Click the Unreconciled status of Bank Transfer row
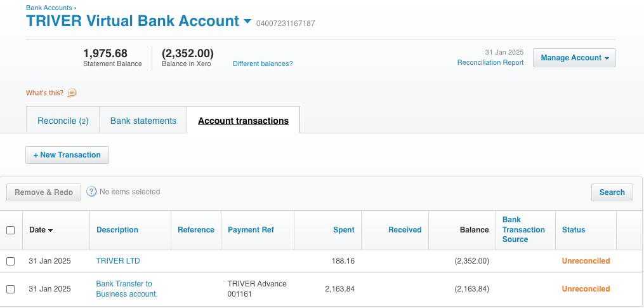The height and width of the screenshot is (308, 644). [586, 289]
